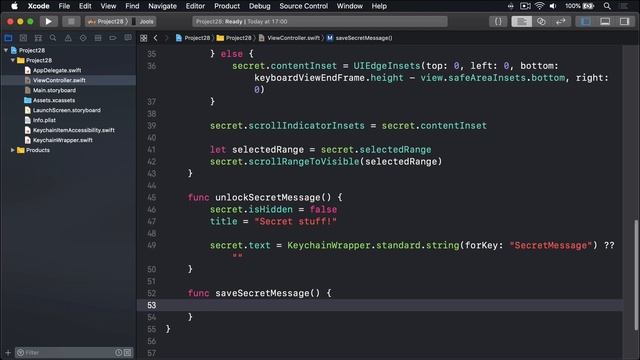640x360 pixels.
Task: Click the editor vertical scrollbar
Action: [636, 275]
